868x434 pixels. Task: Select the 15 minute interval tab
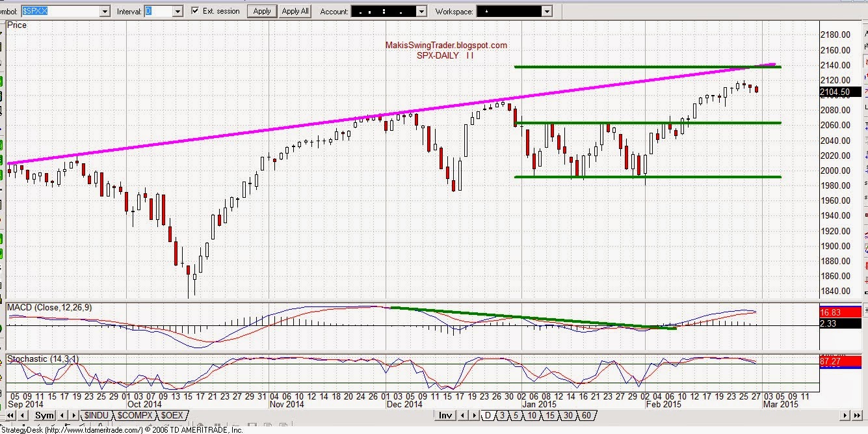coord(550,415)
